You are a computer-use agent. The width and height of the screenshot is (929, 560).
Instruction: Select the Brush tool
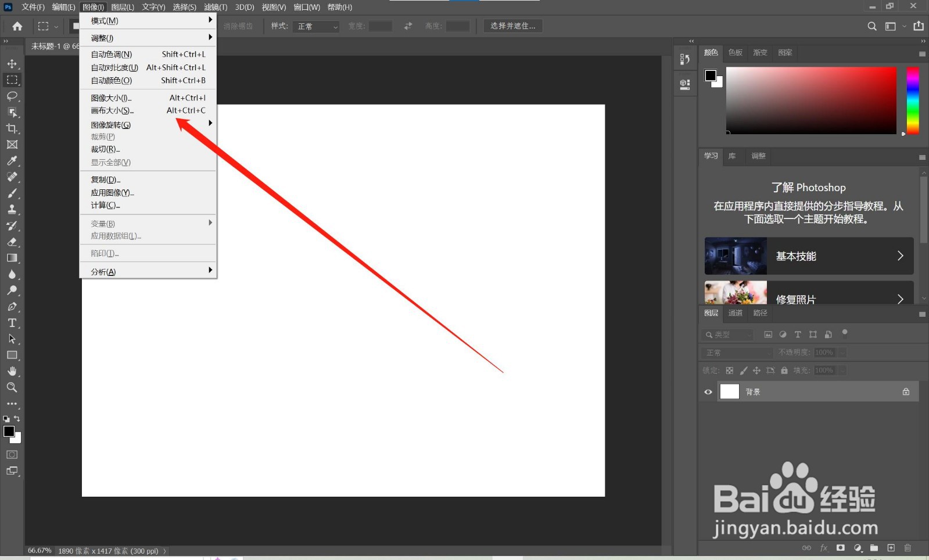point(12,193)
